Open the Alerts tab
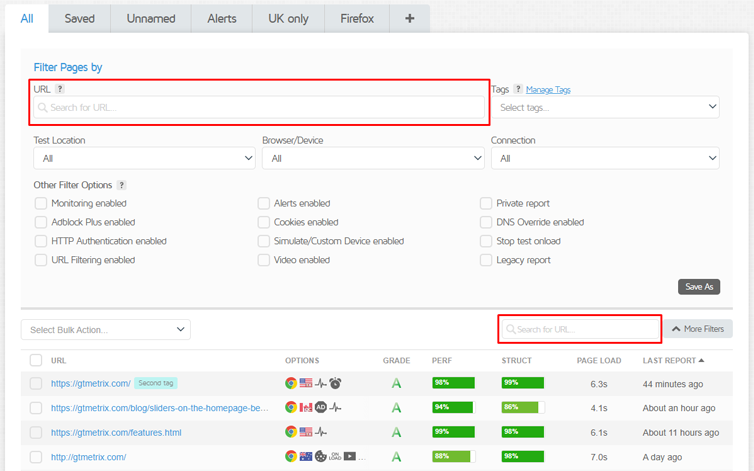Screen dimensions: 754x471 coord(221,18)
